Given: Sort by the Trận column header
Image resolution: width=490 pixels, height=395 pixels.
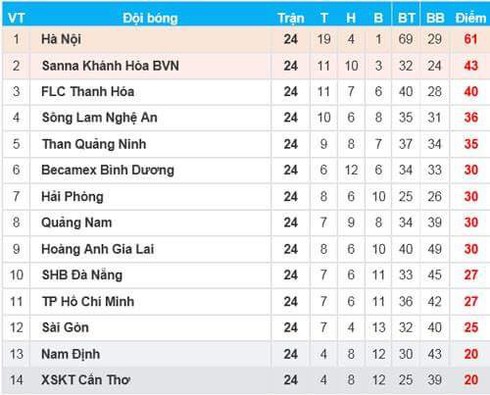Looking at the screenshot, I should (291, 18).
